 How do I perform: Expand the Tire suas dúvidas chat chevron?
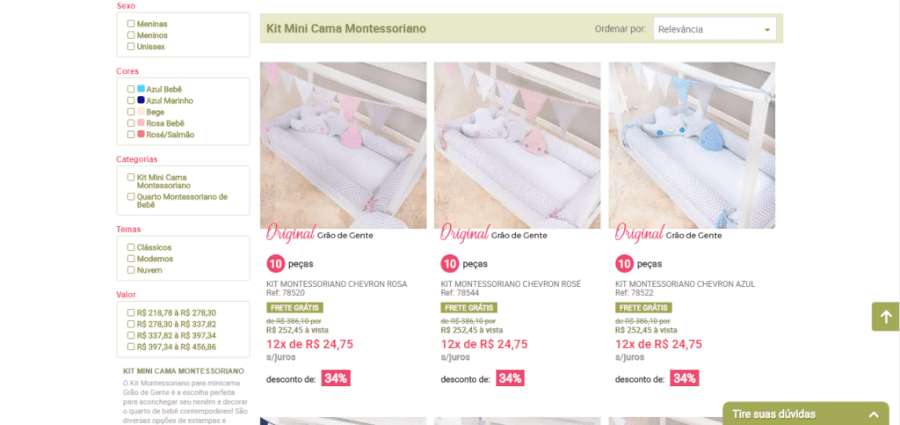pyautogui.click(x=873, y=414)
